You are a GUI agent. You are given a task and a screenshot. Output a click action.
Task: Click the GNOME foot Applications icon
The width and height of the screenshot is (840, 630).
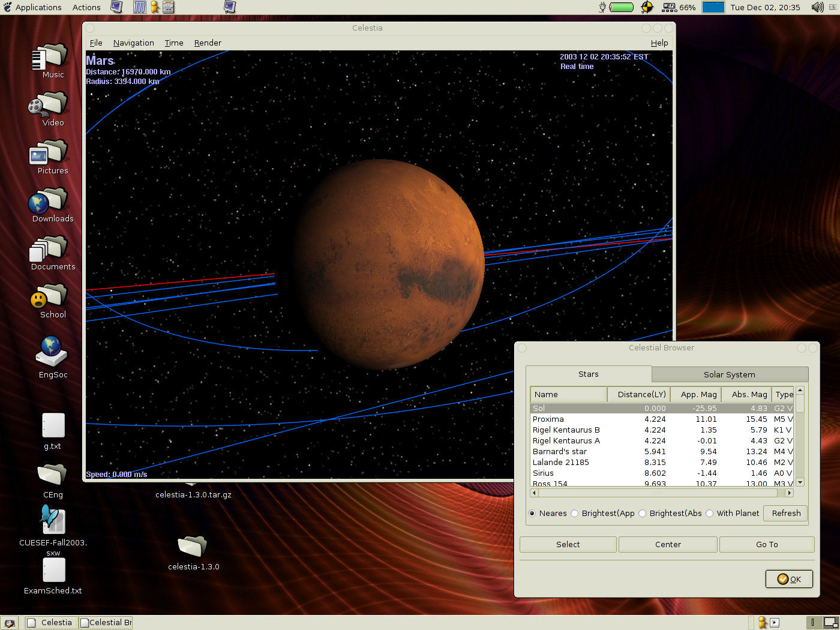pyautogui.click(x=7, y=7)
